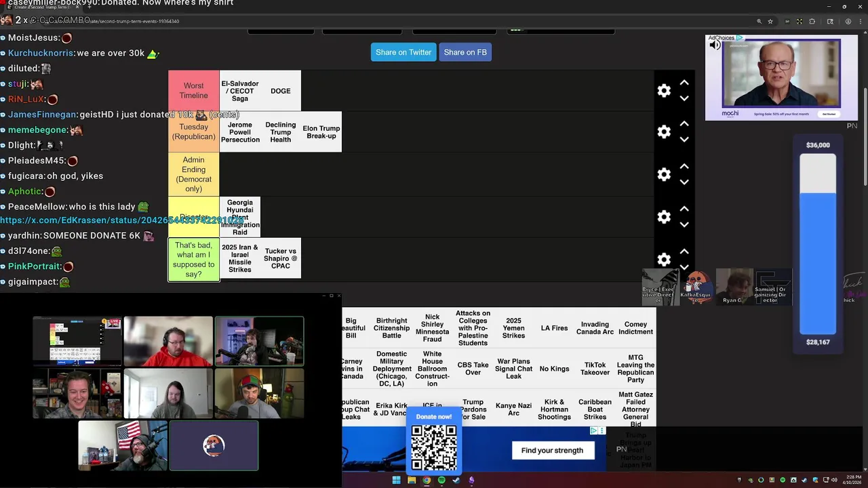Open Steam from the taskbar
The image size is (868, 488).
(456, 480)
